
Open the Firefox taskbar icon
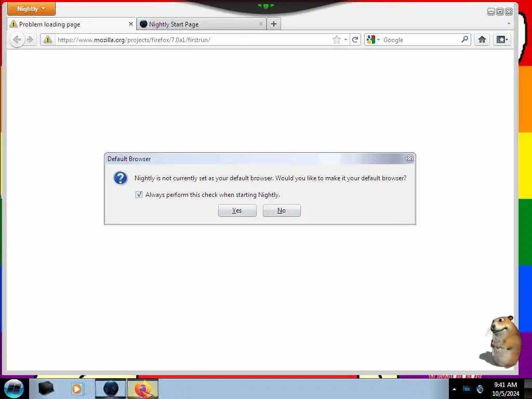tap(143, 389)
